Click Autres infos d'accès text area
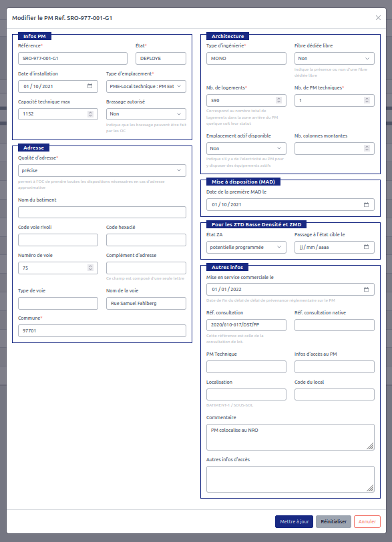Viewport: 392px width, 542px height. (290, 479)
